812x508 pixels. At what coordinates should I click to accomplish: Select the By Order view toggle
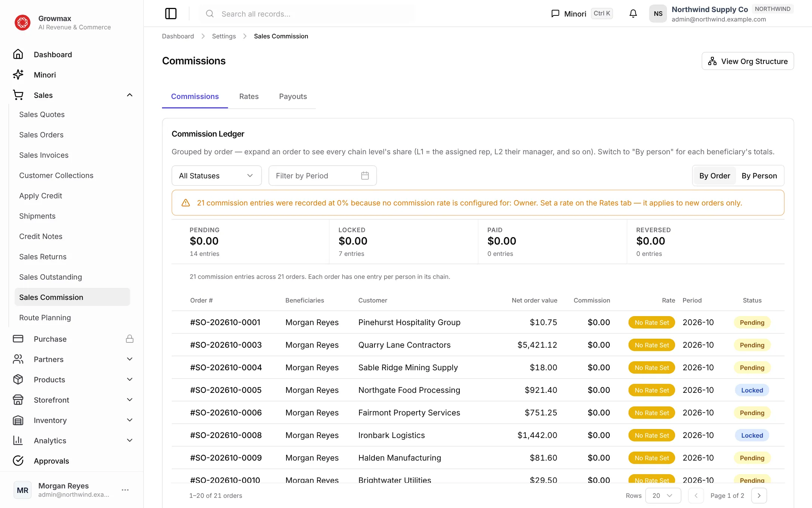[715, 175]
